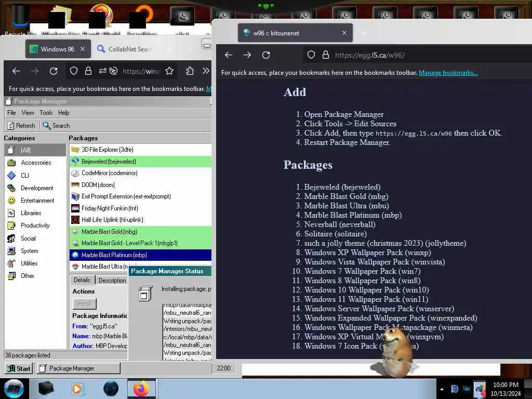The image size is (532, 399).
Task: Open Firefox from the Windows taskbar
Action: coord(141,389)
